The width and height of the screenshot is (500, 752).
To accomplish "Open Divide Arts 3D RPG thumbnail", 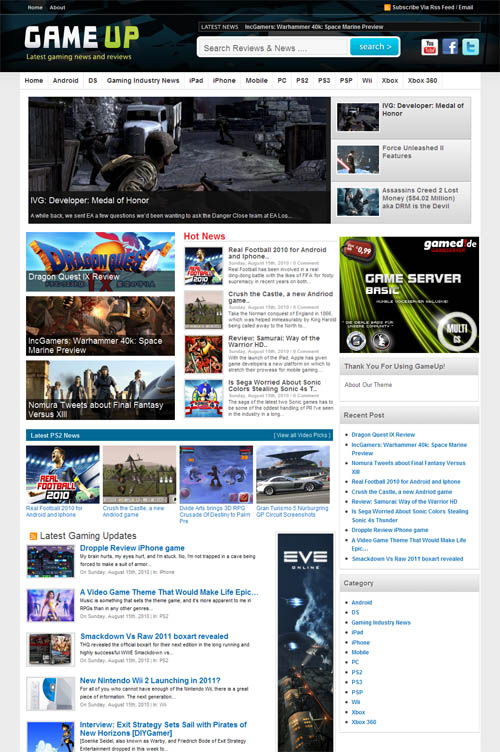I will [216, 474].
